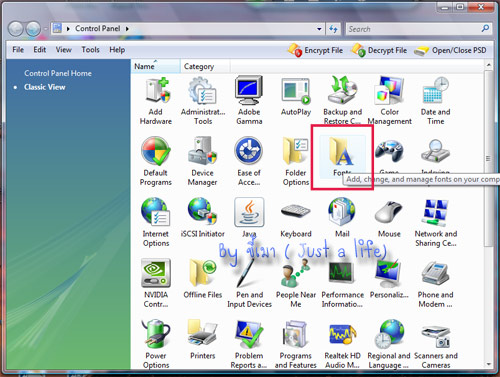This screenshot has height=377, width=500.
Task: Open iSCSI Initiator
Action: 203,217
